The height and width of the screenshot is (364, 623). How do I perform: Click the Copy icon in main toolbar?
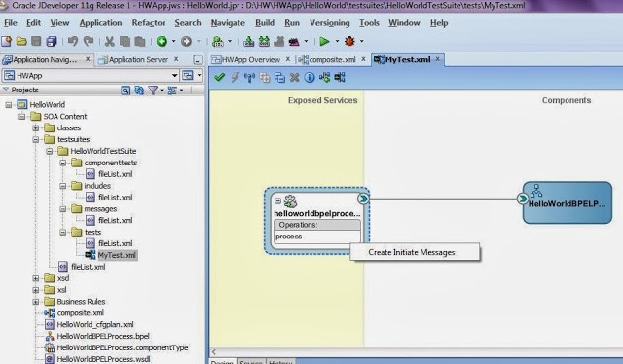pyautogui.click(x=125, y=41)
